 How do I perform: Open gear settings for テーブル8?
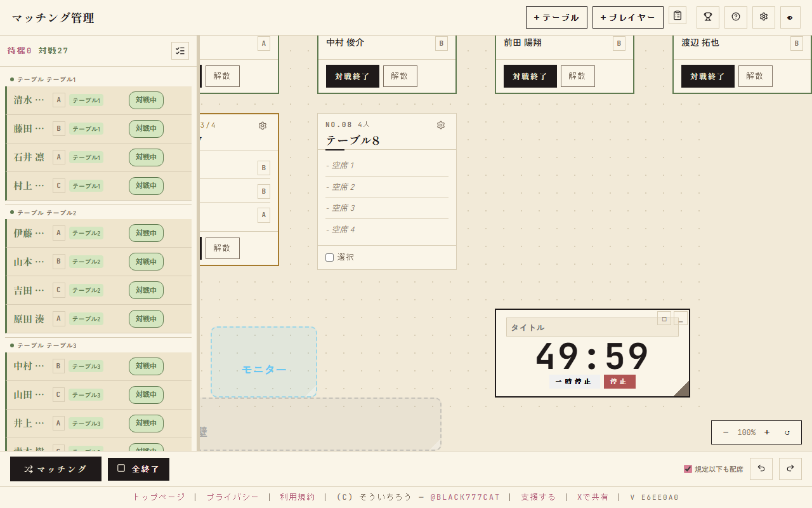tap(441, 125)
